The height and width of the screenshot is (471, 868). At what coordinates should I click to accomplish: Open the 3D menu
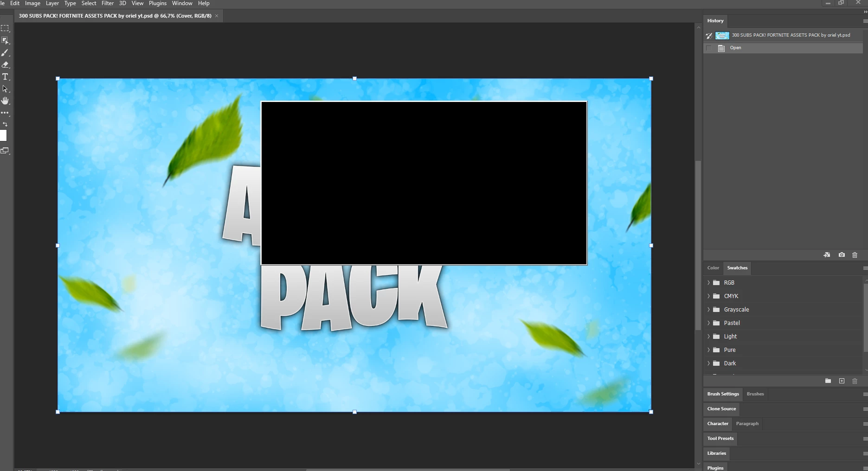tap(122, 3)
